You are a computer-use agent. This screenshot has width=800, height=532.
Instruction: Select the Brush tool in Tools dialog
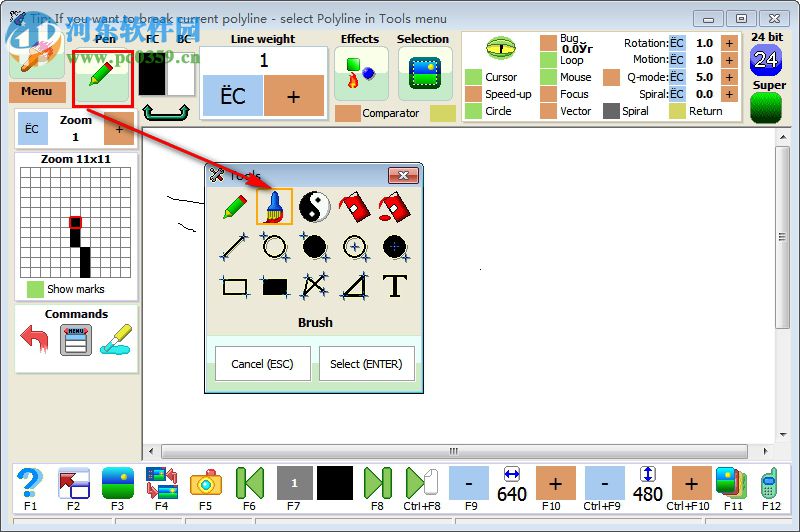click(274, 207)
